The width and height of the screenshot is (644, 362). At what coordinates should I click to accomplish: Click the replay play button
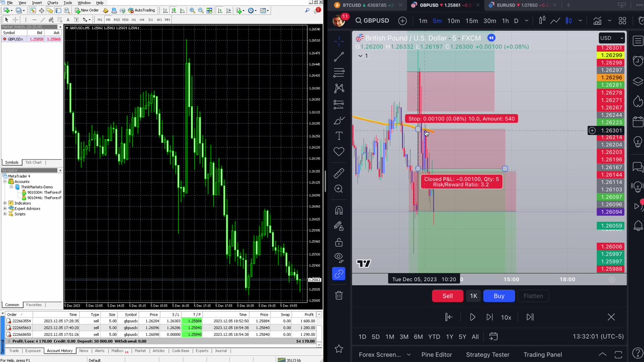(x=472, y=317)
